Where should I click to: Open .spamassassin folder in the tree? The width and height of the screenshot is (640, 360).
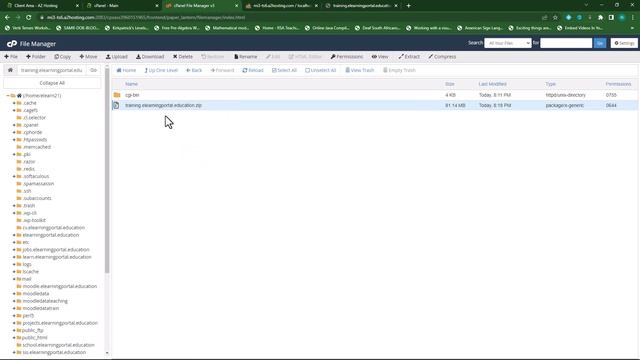click(38, 184)
